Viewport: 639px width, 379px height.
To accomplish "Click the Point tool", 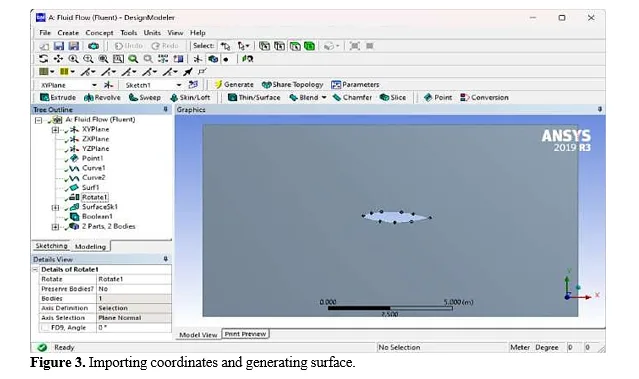I will point(438,98).
